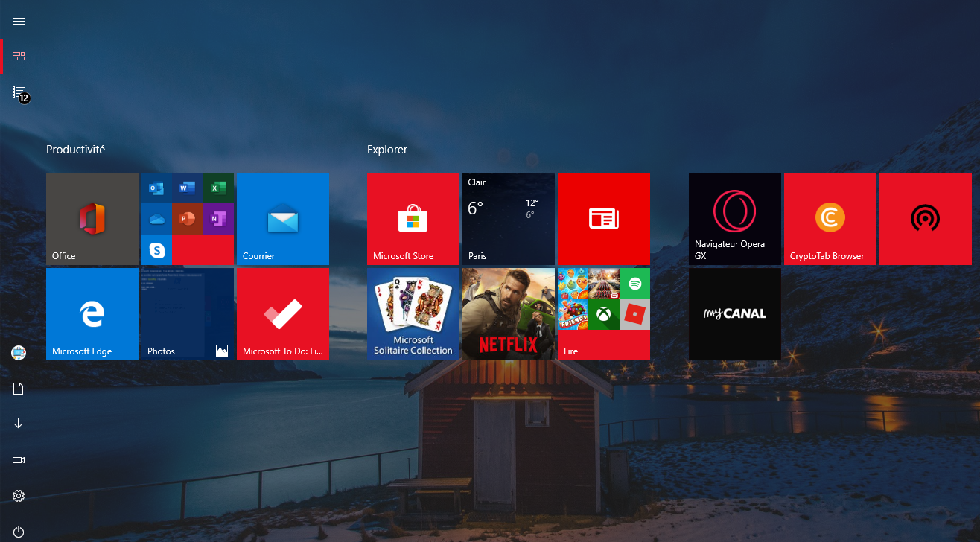The width and height of the screenshot is (980, 542).
Task: Launch CryptoTab Browser
Action: (830, 219)
